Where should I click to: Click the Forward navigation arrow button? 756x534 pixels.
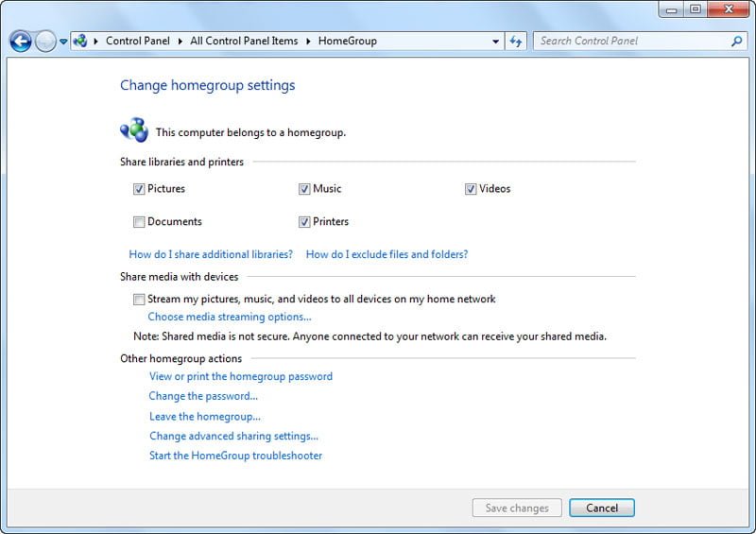(x=45, y=42)
